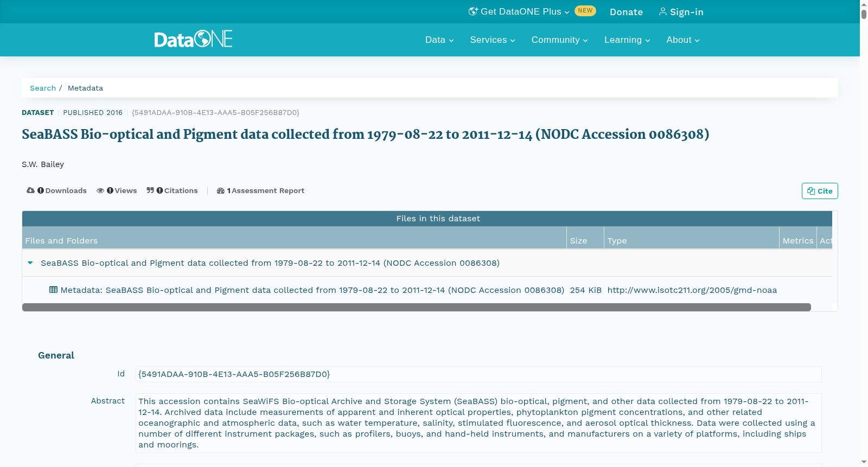Click the Metadata breadcrumb text
The image size is (868, 467).
[x=85, y=88]
